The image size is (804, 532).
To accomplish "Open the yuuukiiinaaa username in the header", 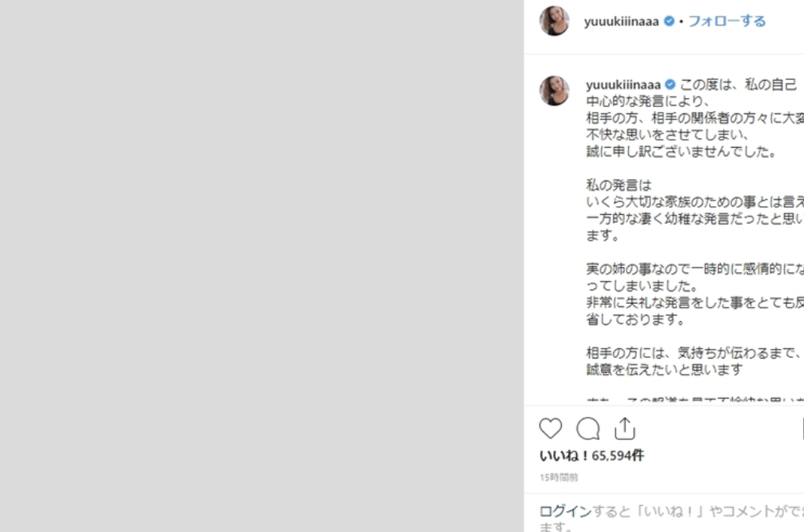I will pyautogui.click(x=622, y=21).
